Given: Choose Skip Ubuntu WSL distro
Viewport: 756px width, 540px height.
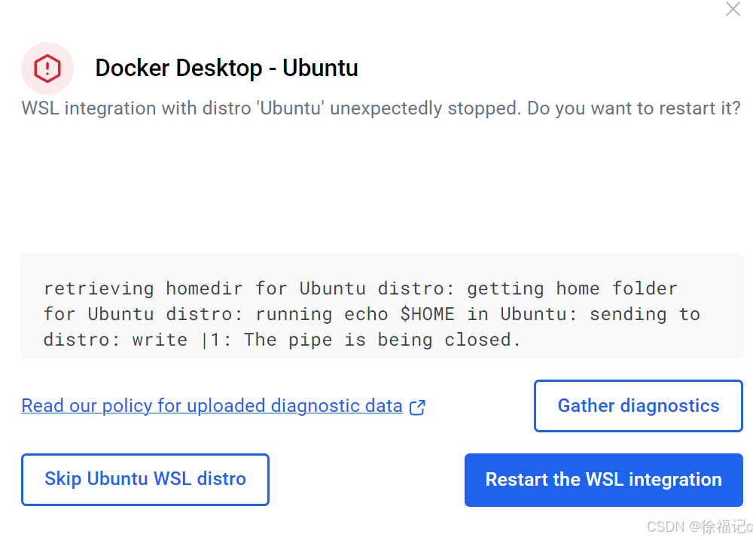Looking at the screenshot, I should (x=145, y=479).
